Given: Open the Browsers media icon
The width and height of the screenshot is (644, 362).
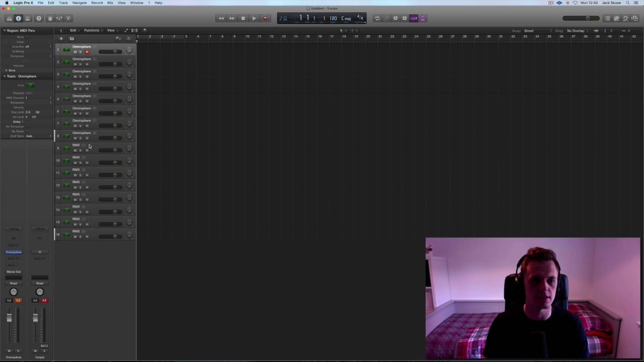Looking at the screenshot, I should (x=634, y=19).
